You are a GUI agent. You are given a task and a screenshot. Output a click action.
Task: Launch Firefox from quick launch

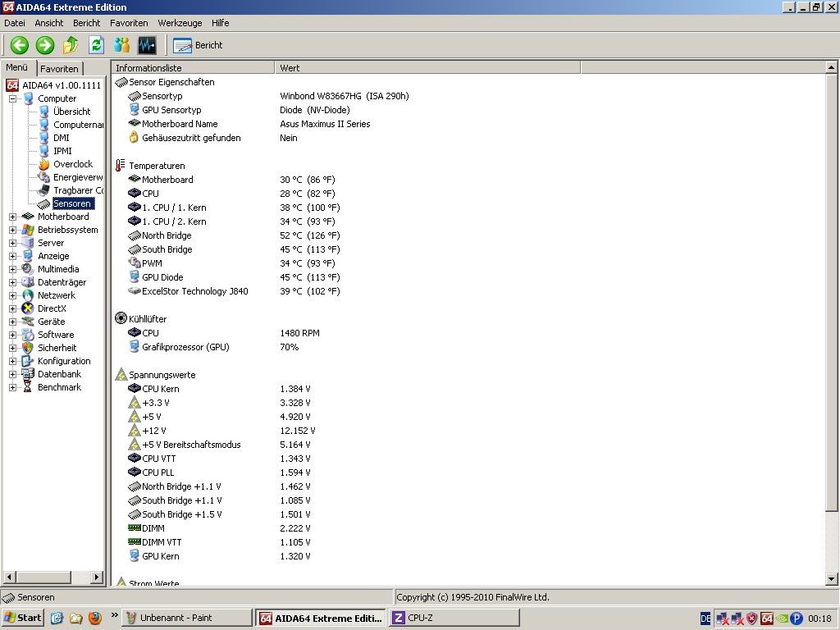(95, 618)
